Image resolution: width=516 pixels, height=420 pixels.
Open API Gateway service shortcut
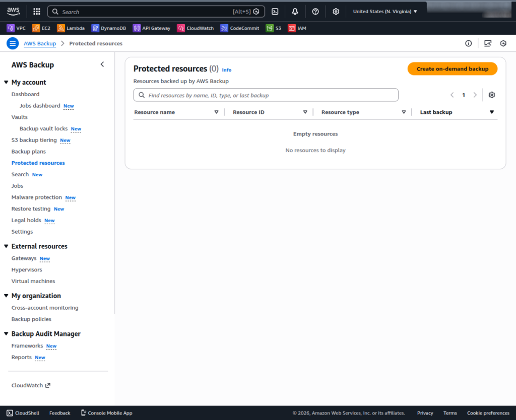[x=152, y=28]
